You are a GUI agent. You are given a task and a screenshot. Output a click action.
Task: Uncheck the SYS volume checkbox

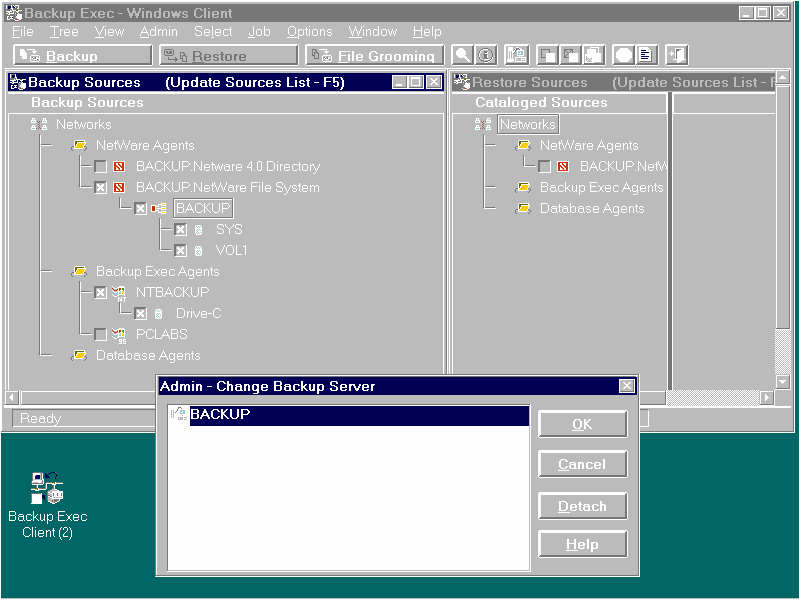[x=180, y=230]
